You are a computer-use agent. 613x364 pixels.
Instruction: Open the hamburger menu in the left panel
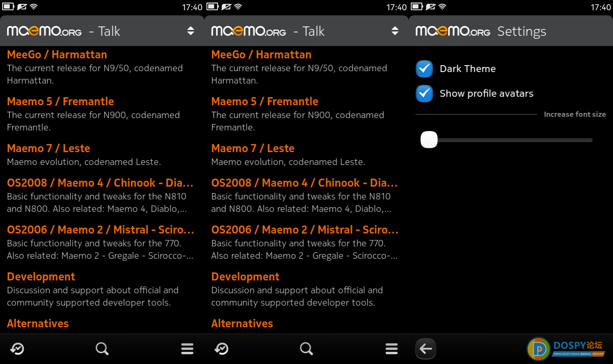(187, 349)
